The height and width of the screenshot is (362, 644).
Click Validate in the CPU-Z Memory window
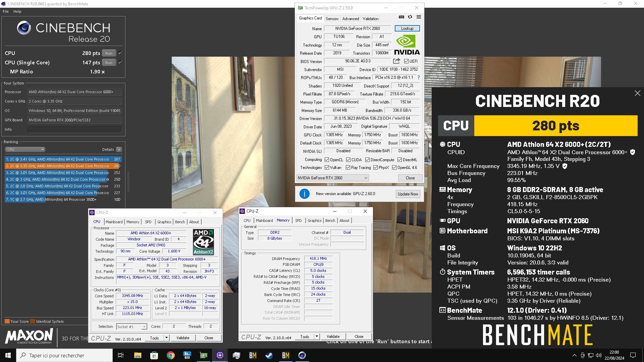tap(333, 337)
